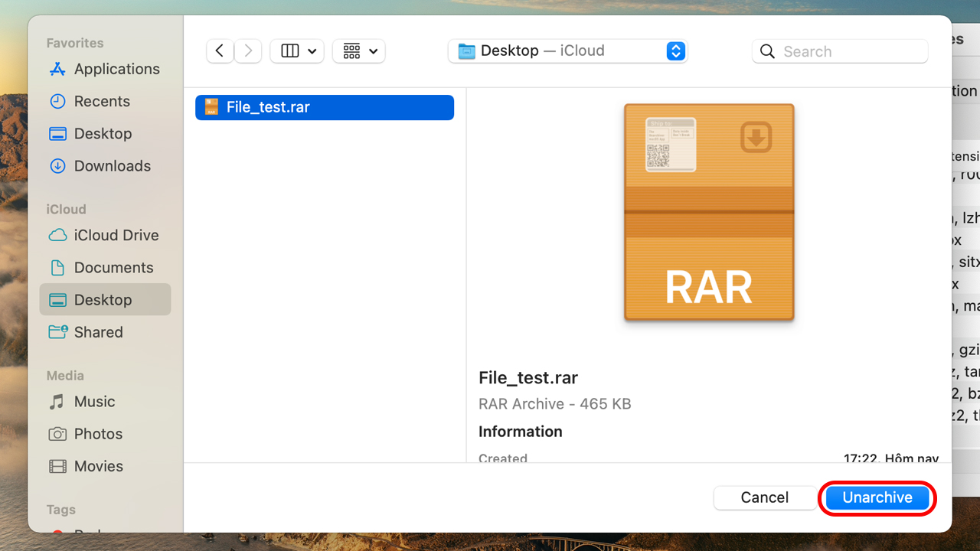Click the magnifier icon in the Search field
Image resolution: width=980 pixels, height=551 pixels.
point(767,51)
